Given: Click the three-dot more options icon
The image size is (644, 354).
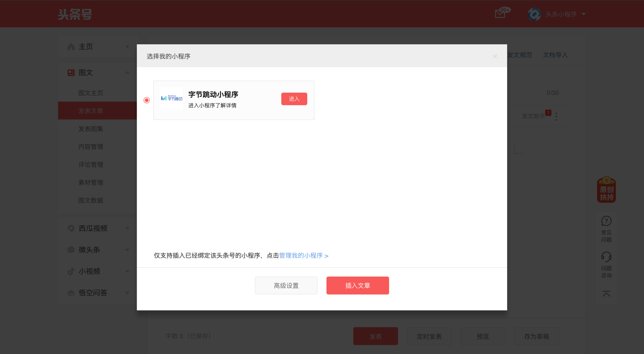Looking at the screenshot, I should (556, 116).
